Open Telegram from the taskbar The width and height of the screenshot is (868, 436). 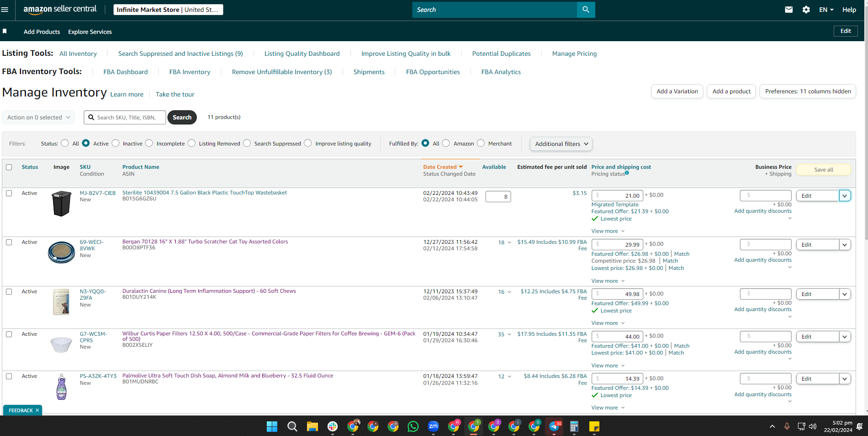tap(554, 426)
